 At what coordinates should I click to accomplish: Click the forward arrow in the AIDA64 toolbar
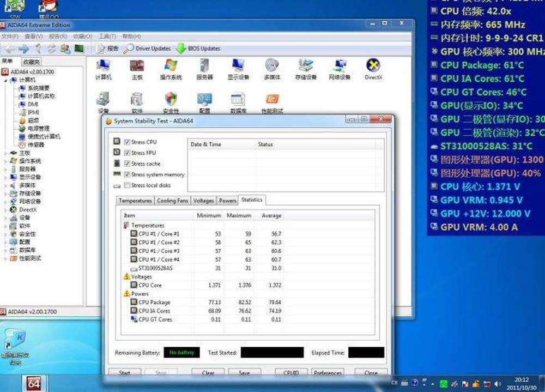point(23,49)
